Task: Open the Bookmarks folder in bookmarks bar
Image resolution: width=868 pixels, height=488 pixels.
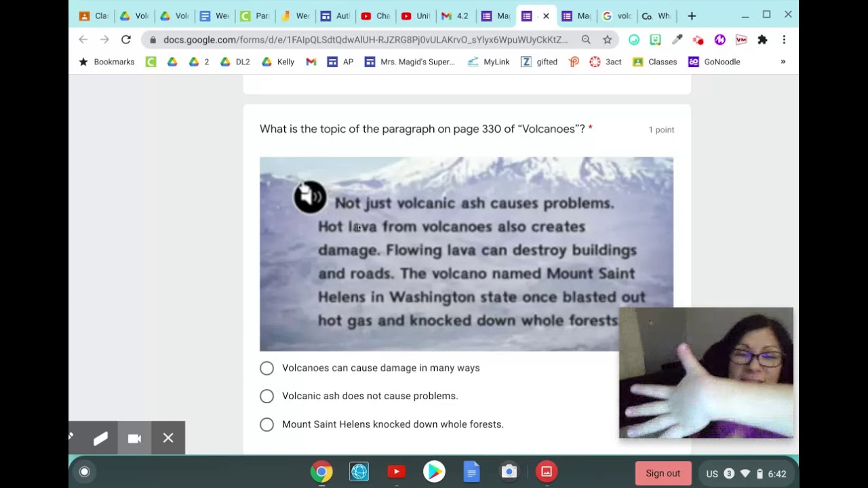Action: point(106,62)
